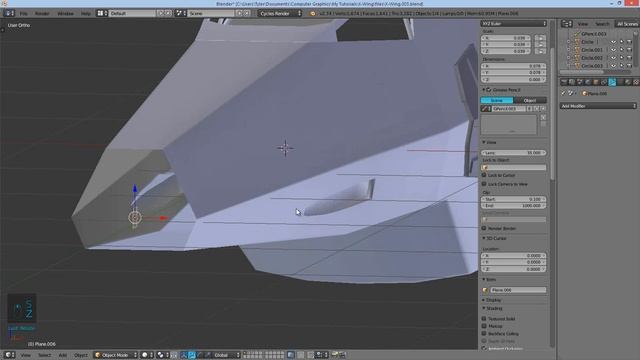Viewport: 640px width, 360px height.
Task: Click the outliner editor type icon
Action: click(567, 24)
